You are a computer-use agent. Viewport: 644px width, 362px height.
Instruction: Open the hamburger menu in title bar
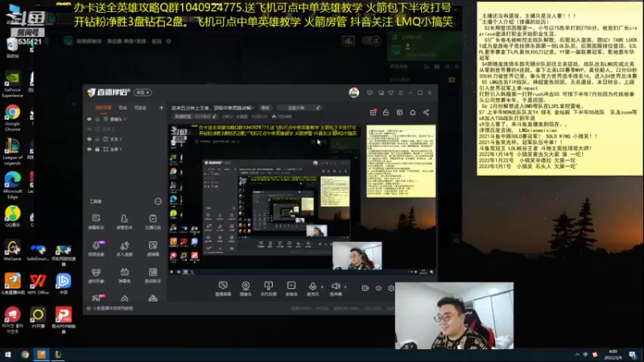coord(400,93)
